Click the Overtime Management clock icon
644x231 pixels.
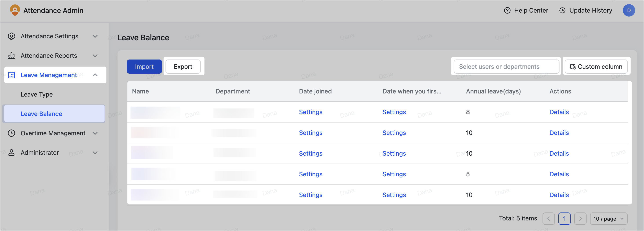(11, 133)
